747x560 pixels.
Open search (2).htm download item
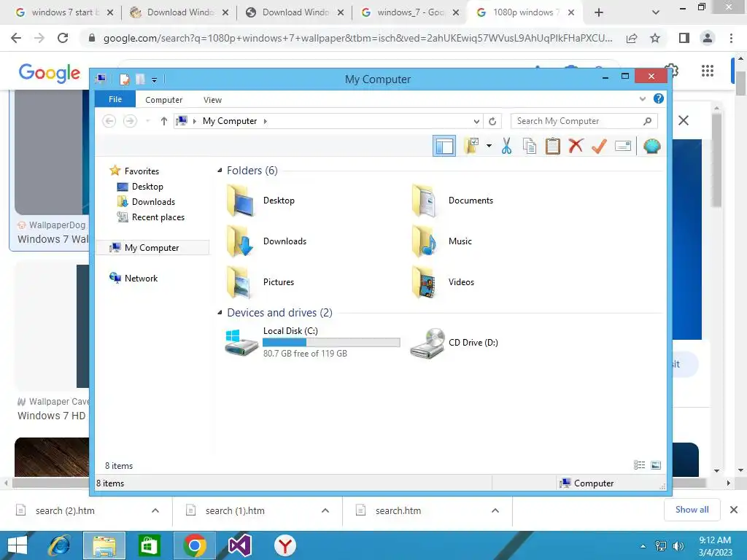(x=65, y=511)
